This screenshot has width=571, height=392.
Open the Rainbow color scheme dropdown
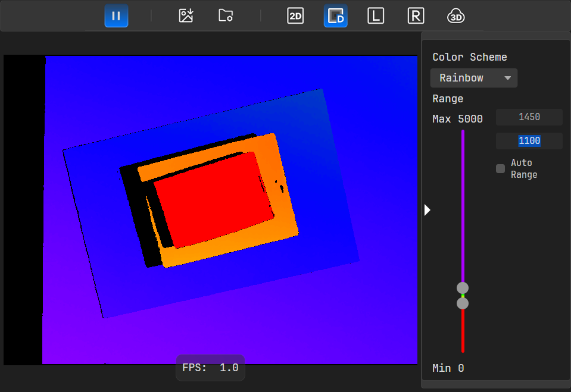point(473,78)
